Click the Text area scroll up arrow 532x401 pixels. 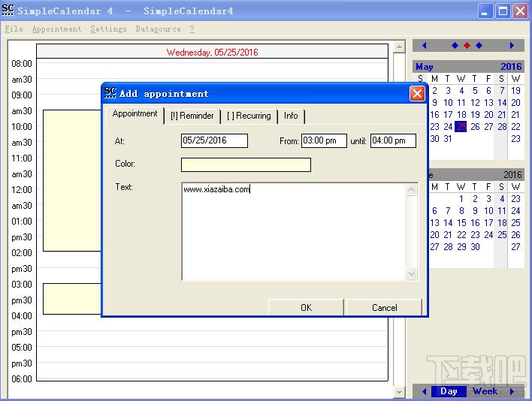[x=412, y=189]
